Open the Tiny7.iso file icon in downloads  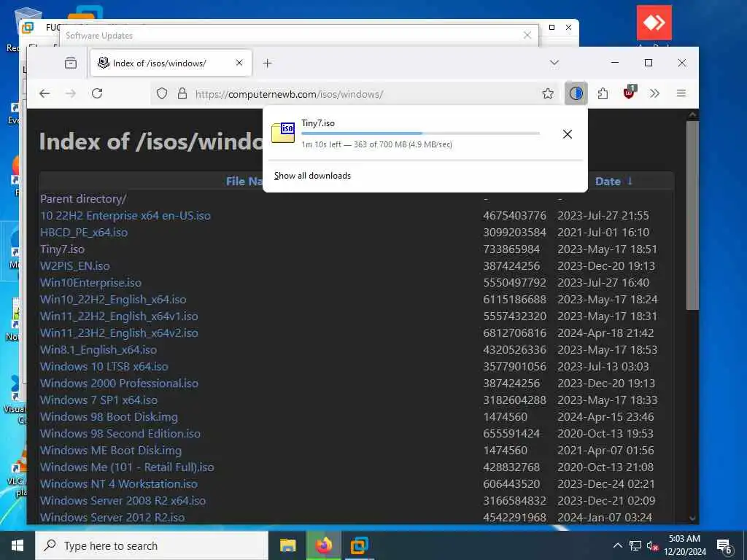(x=283, y=133)
